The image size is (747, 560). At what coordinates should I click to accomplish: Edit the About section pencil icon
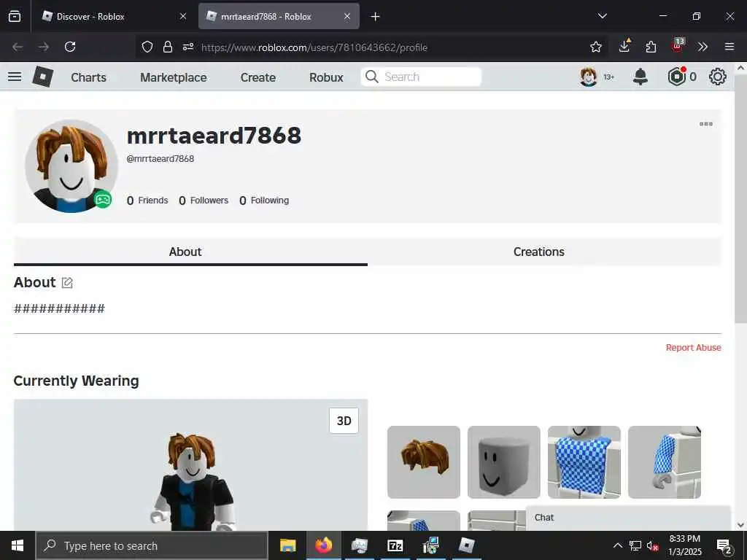tap(67, 283)
